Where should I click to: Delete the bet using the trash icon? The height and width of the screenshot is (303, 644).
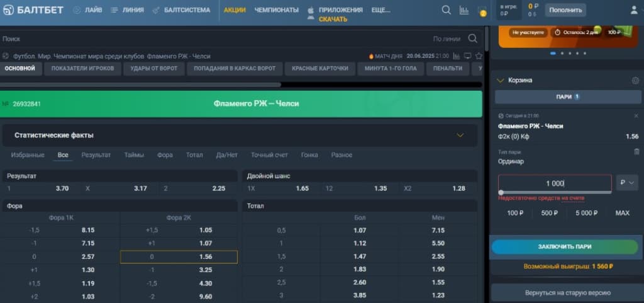[x=636, y=151]
